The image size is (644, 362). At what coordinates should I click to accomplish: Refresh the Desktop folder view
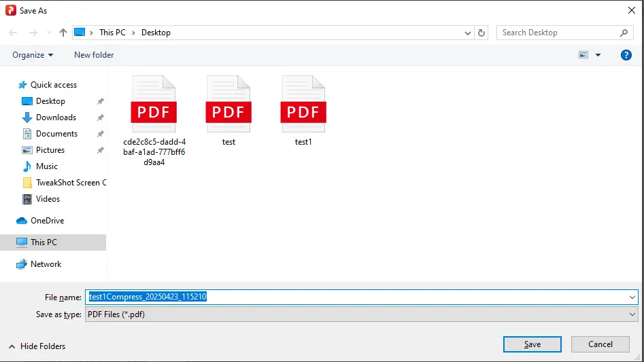481,33
